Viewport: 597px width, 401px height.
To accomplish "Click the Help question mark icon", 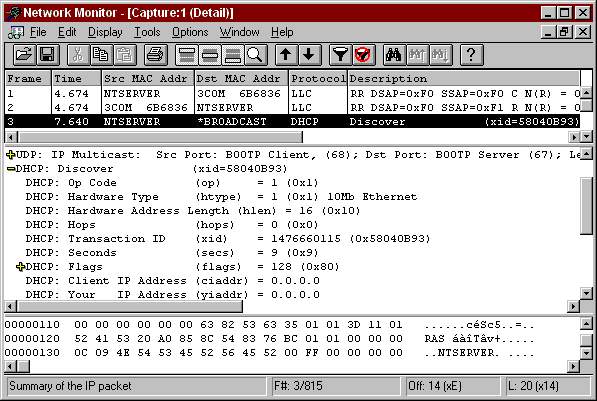I will (471, 55).
